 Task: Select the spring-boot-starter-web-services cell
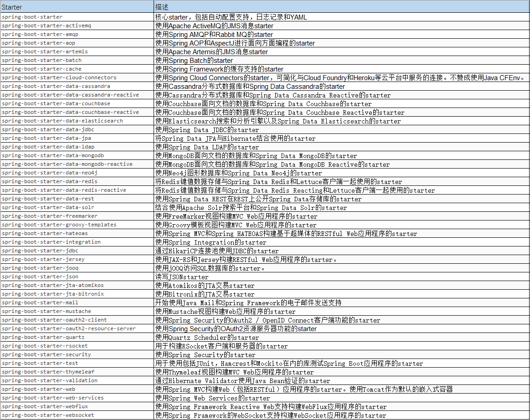pos(77,398)
